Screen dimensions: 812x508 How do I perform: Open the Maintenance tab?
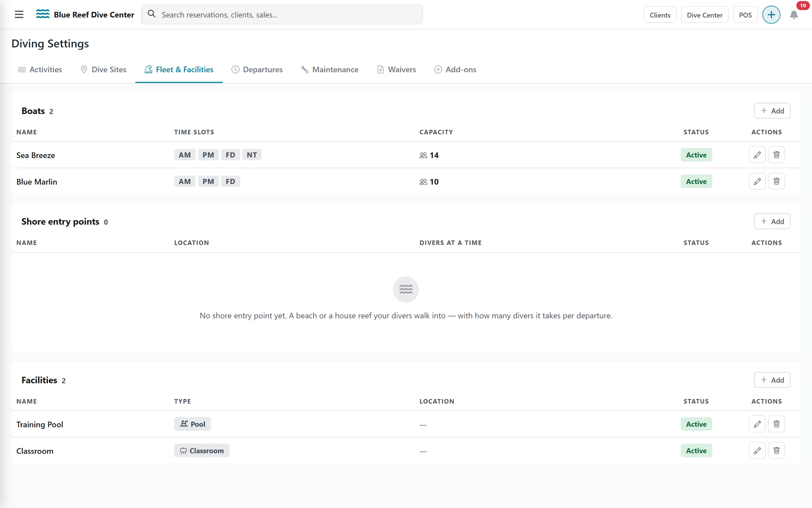pyautogui.click(x=330, y=69)
